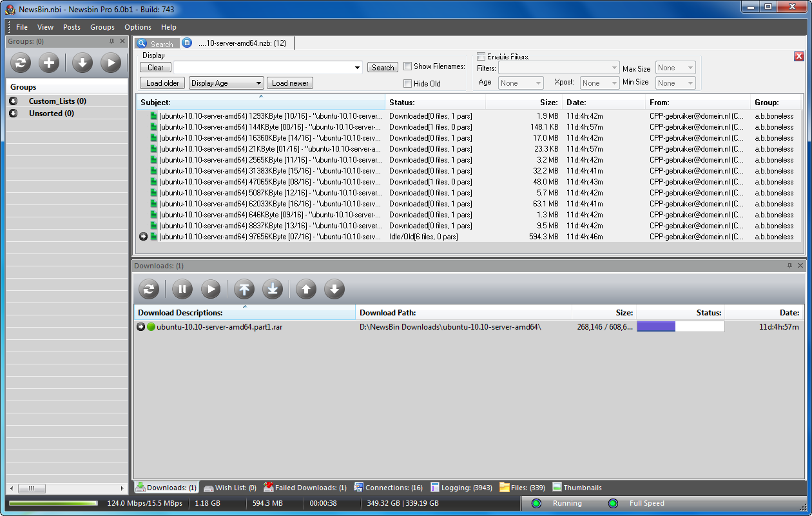Open the search text dropdown

click(358, 68)
